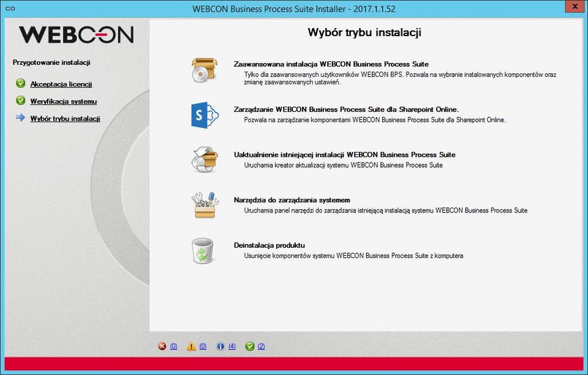Image resolution: width=588 pixels, height=375 pixels.
Task: Click the uninstall recycle bin icon
Action: point(203,250)
